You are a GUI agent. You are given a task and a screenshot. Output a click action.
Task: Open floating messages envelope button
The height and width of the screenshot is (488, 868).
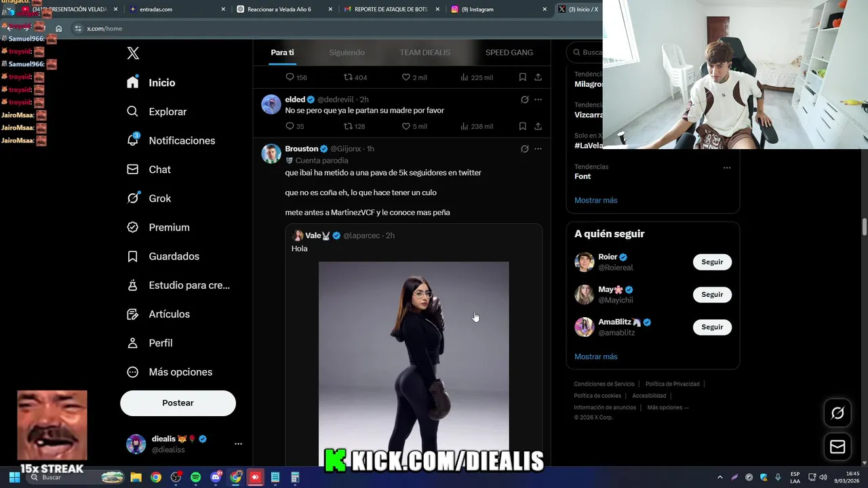pos(837,447)
